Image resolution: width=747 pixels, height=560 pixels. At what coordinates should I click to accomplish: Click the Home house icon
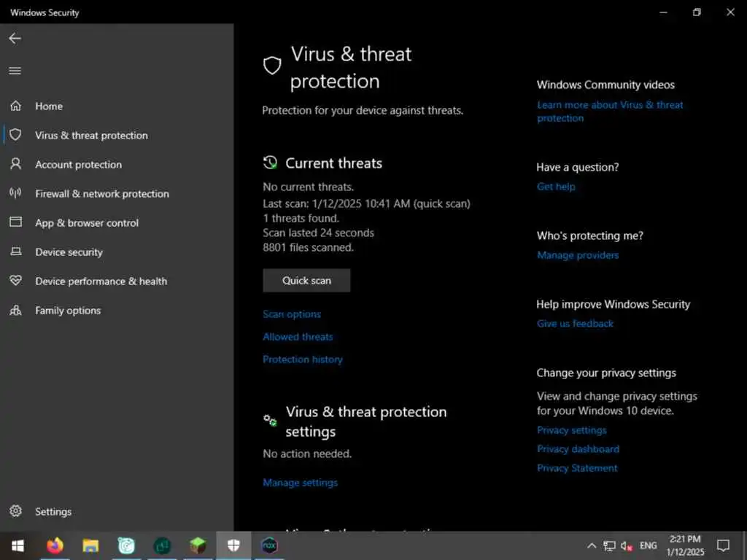click(x=16, y=106)
